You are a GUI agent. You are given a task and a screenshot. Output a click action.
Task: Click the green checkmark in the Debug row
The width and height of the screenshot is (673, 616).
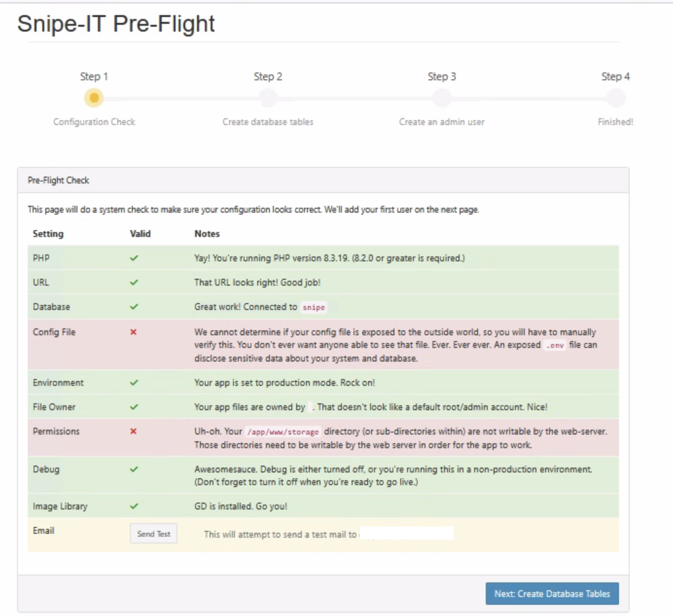coord(134,469)
